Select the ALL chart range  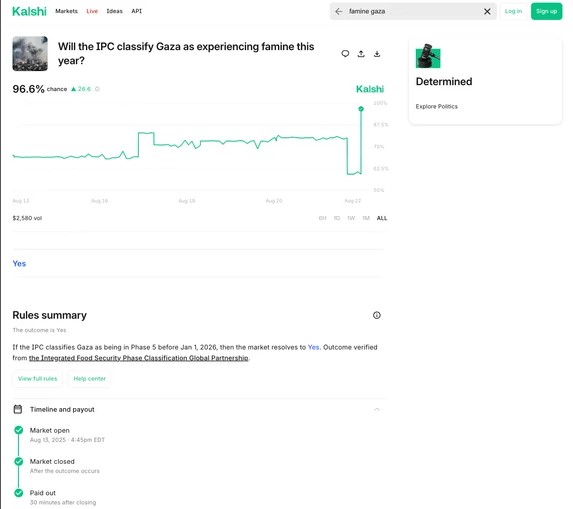pos(382,218)
